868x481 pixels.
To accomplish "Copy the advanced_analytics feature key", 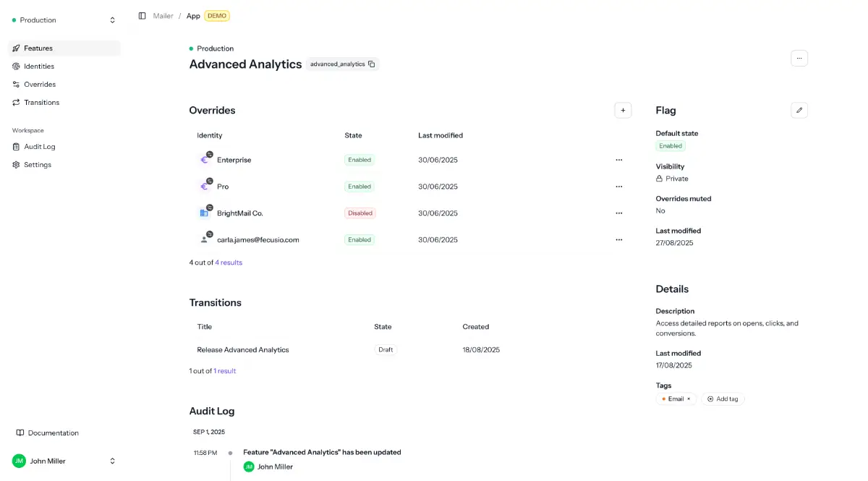I will coord(371,64).
